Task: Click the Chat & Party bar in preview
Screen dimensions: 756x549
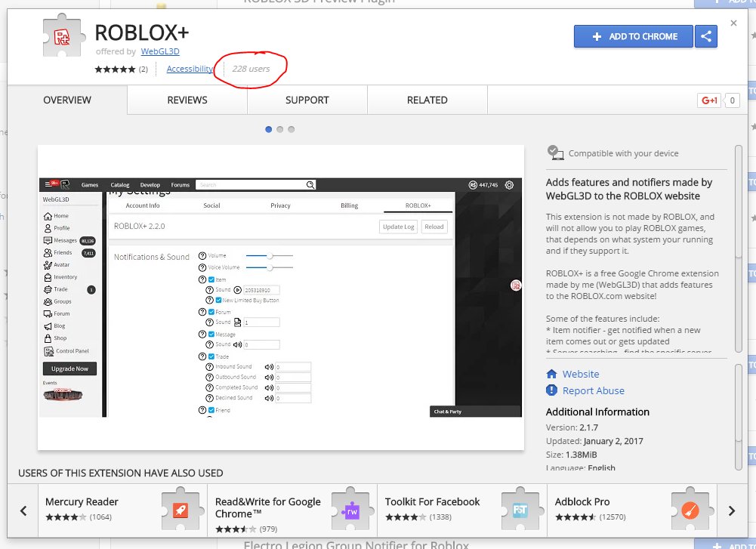Action: point(475,411)
